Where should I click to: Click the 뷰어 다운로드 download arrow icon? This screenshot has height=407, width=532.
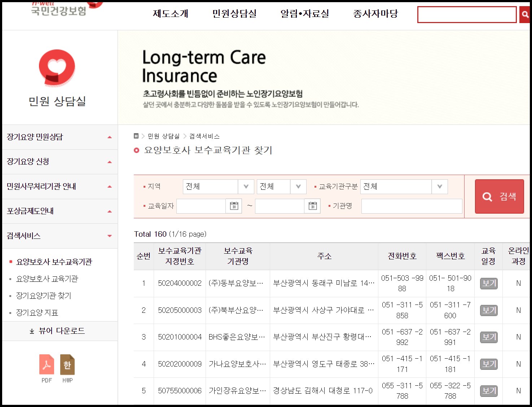tap(32, 331)
